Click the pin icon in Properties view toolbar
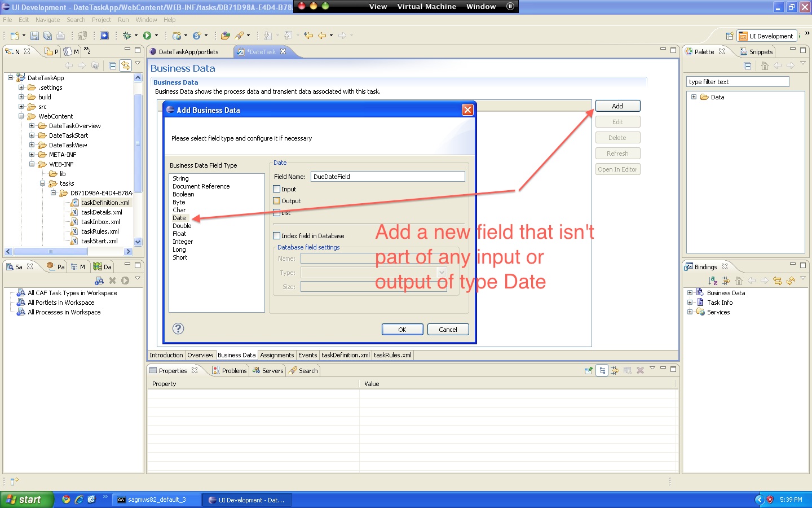The width and height of the screenshot is (812, 508). [589, 370]
